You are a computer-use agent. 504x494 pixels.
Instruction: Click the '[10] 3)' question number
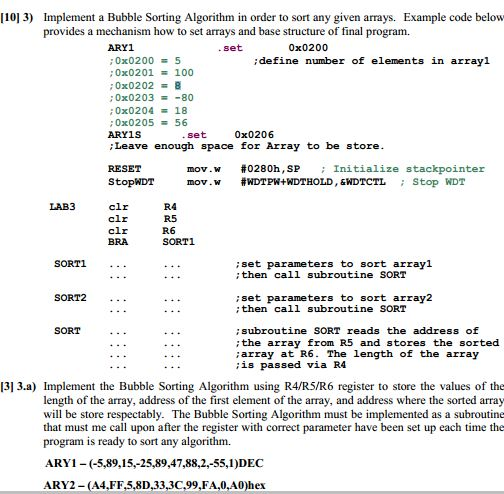click(x=17, y=17)
